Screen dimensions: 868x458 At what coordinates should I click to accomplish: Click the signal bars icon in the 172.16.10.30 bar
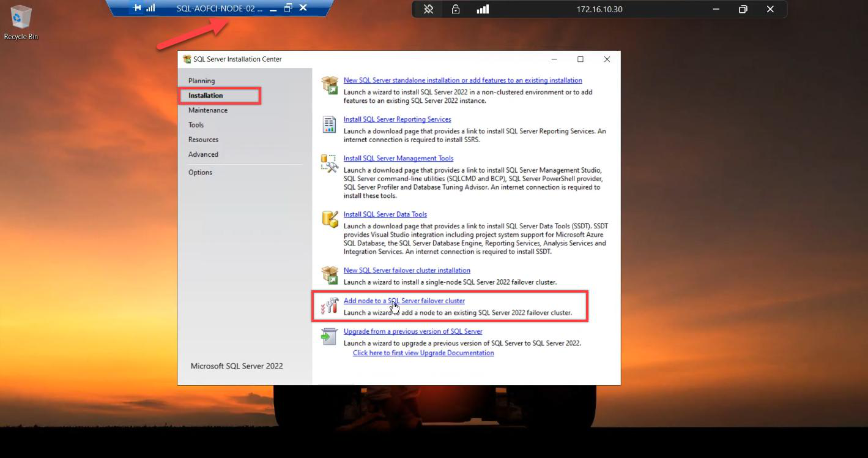483,9
